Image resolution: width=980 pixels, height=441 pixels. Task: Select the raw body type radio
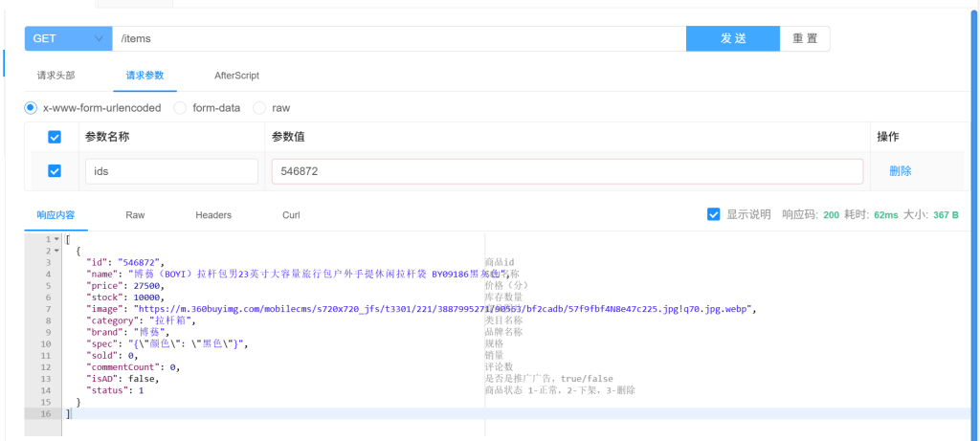point(259,108)
